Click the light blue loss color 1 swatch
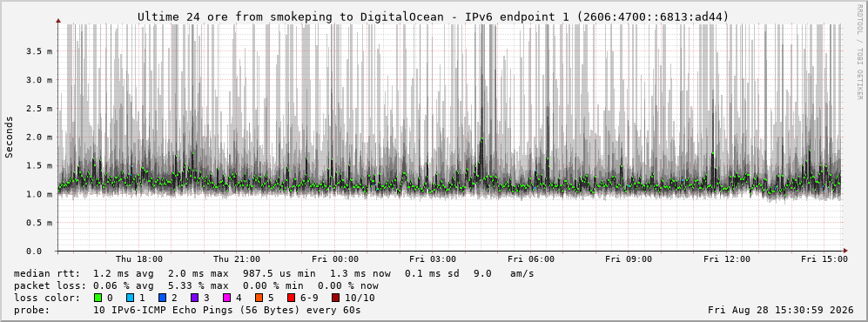 (x=130, y=298)
